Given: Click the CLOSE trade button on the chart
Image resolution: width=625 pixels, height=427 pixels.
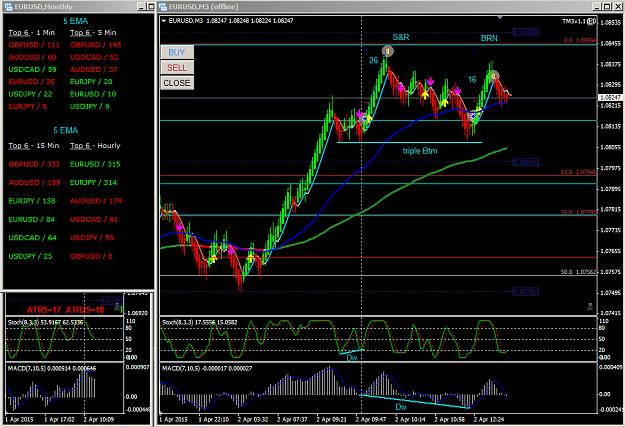Looking at the screenshot, I should click(x=177, y=83).
